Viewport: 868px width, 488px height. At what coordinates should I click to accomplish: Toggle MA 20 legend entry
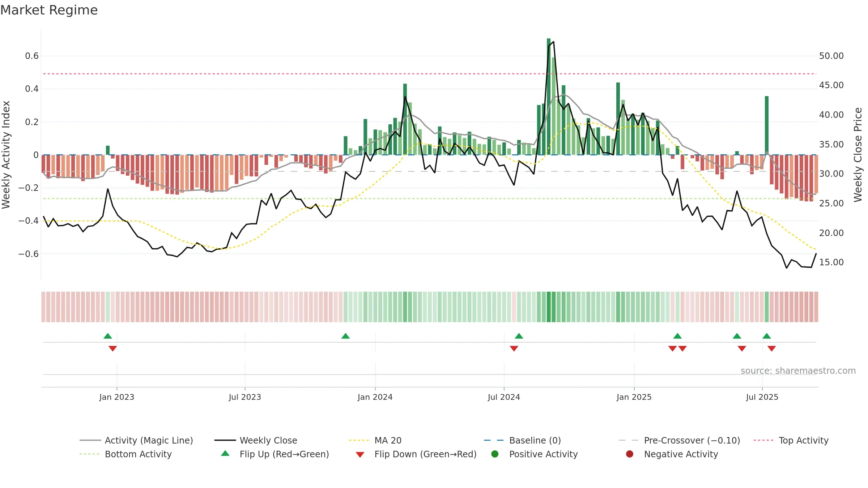pos(375,440)
